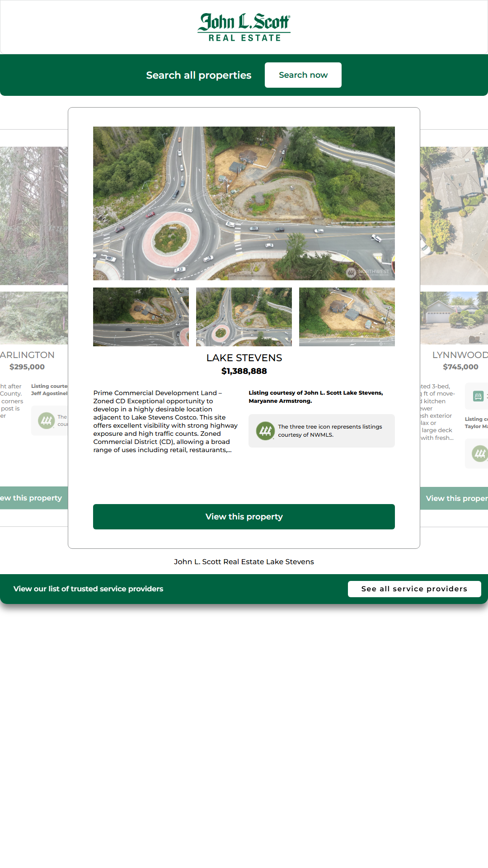This screenshot has width=488, height=868.
Task: Select the first small Lake Stevens thumbnail
Action: [x=141, y=317]
